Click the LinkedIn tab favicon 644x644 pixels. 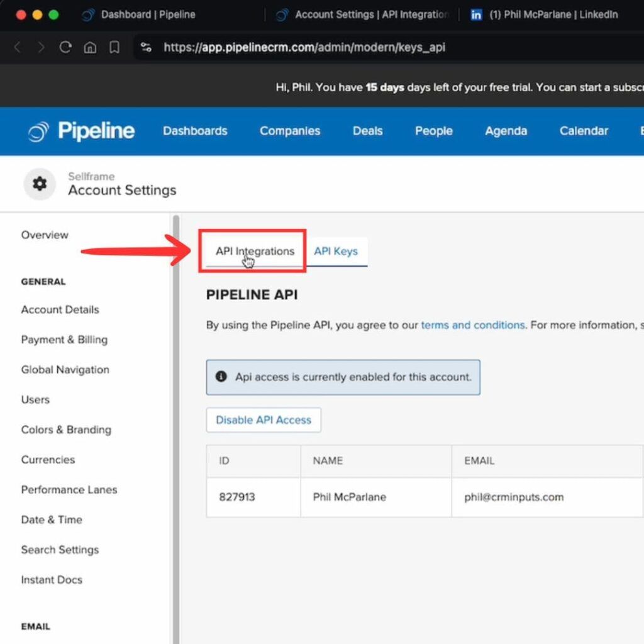click(476, 15)
